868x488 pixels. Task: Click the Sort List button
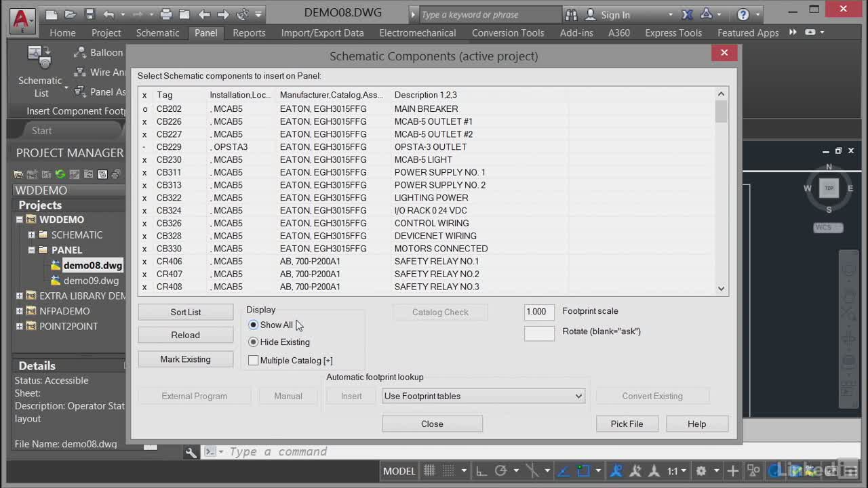185,312
